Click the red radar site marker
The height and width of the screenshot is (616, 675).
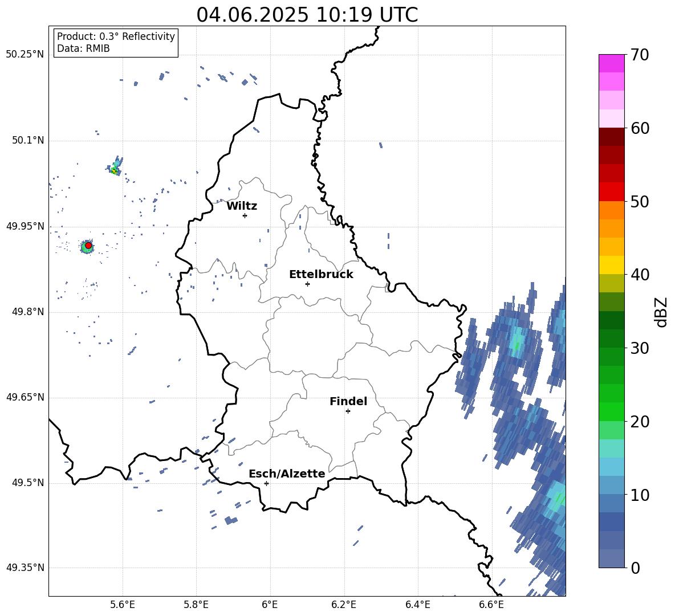[88, 245]
